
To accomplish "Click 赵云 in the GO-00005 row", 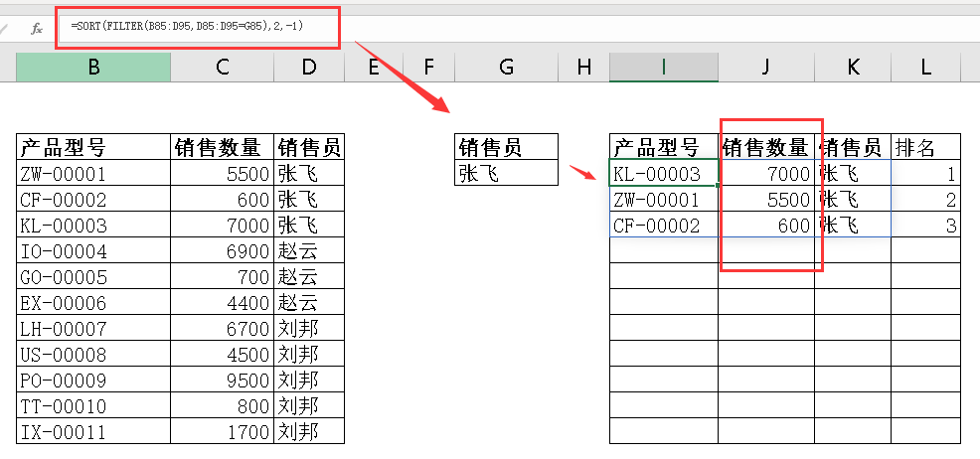I will pos(309,276).
